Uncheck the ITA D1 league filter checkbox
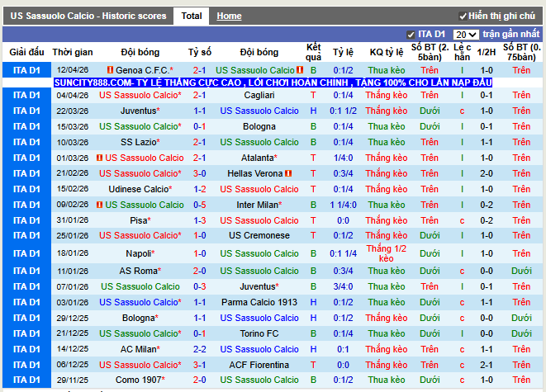 pyautogui.click(x=411, y=35)
